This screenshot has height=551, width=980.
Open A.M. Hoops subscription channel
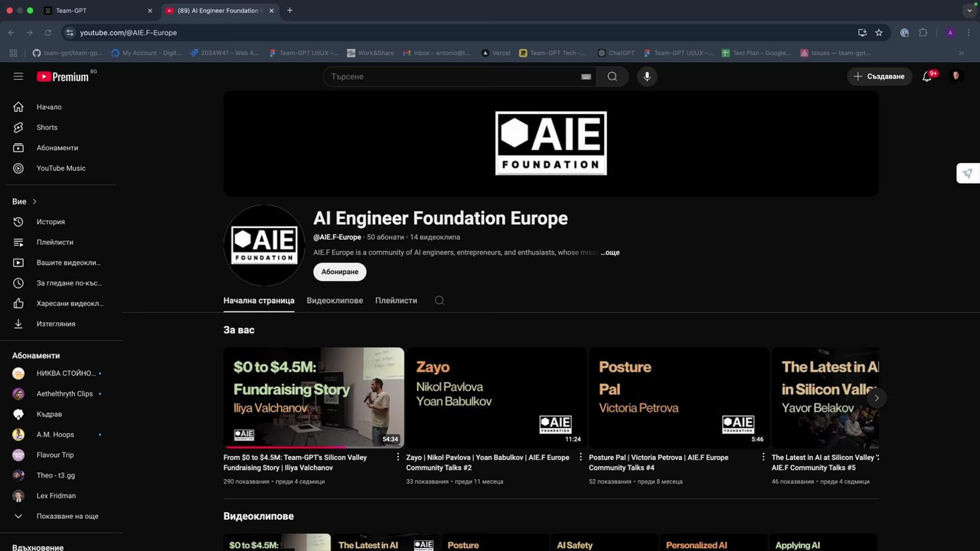[x=61, y=435]
